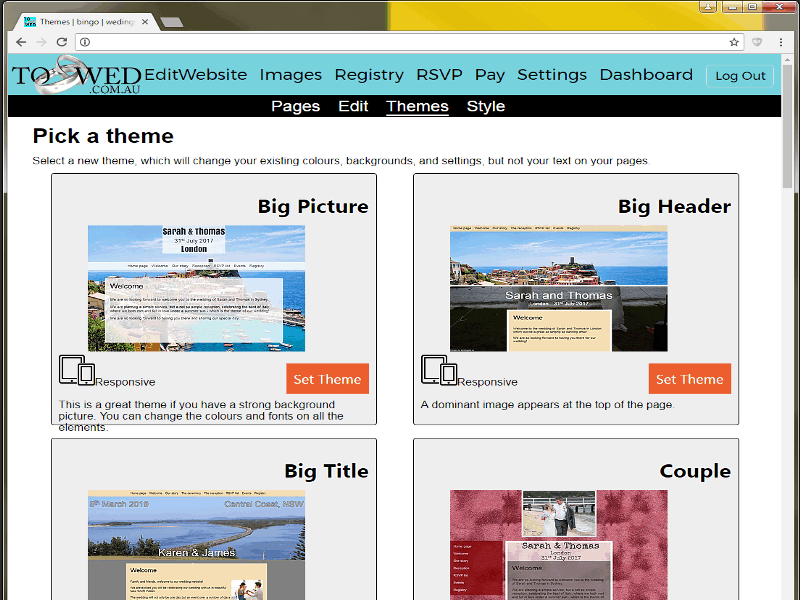Click the Big Title theme preview image
800x600 pixels.
pyautogui.click(x=196, y=545)
